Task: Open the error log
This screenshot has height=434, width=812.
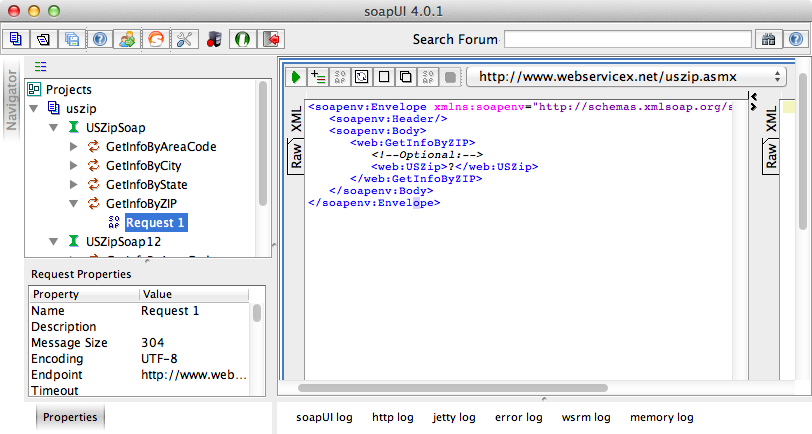Action: pyautogui.click(x=518, y=417)
